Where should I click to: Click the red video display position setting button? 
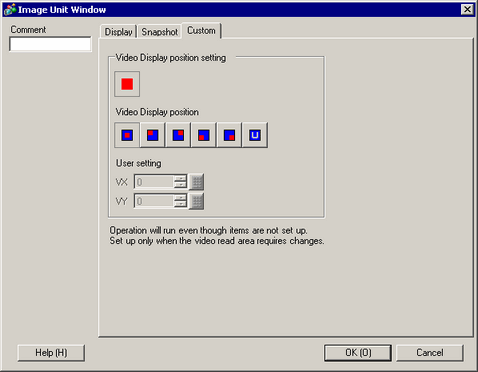click(127, 84)
